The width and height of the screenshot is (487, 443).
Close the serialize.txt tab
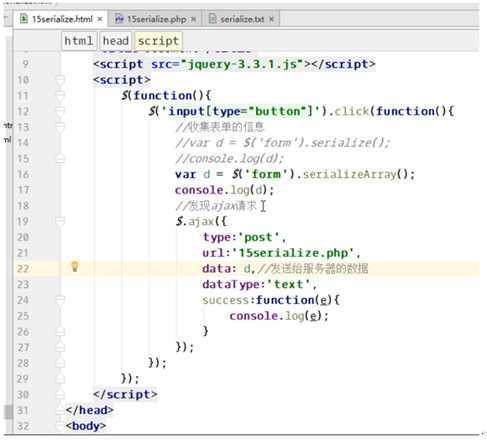click(272, 19)
